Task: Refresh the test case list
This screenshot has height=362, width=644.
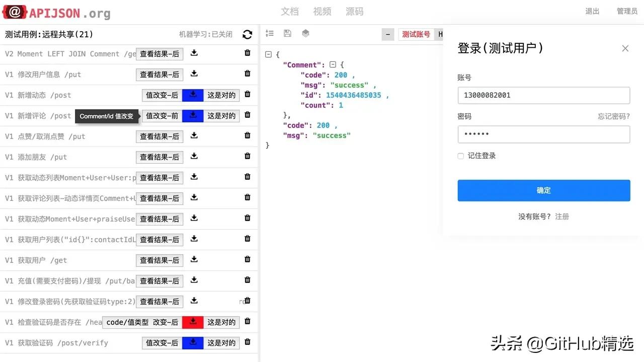Action: 247,34
